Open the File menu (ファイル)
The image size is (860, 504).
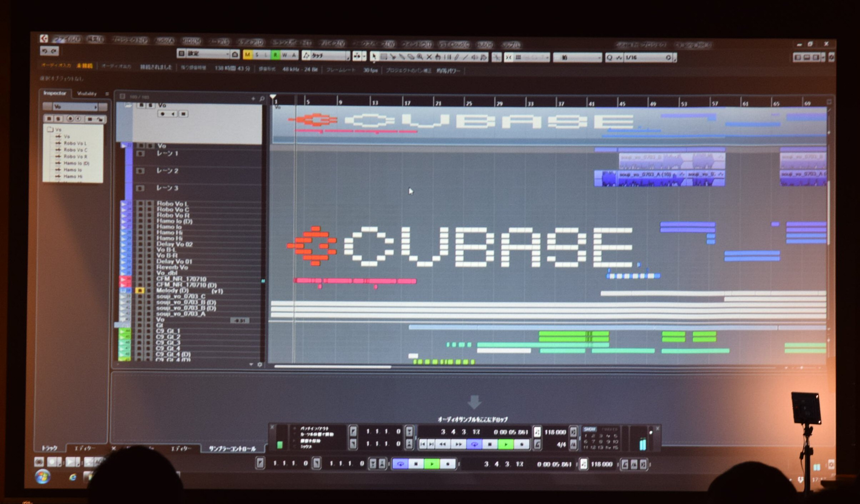67,39
